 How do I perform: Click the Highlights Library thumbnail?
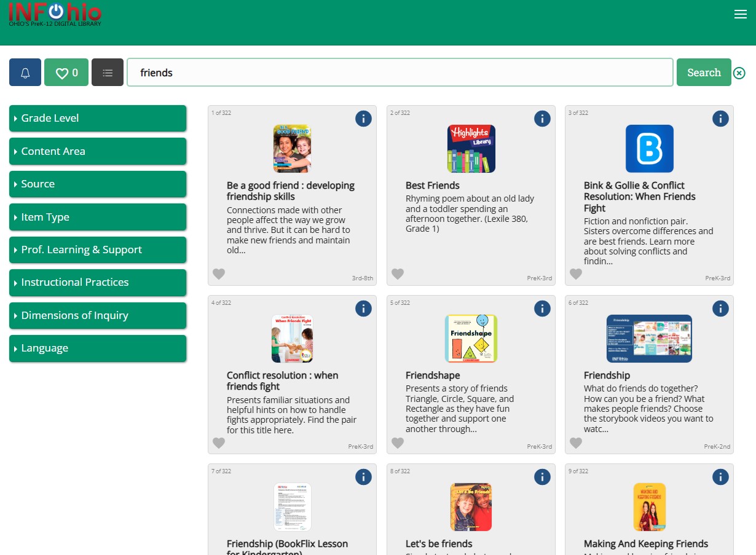[471, 149]
